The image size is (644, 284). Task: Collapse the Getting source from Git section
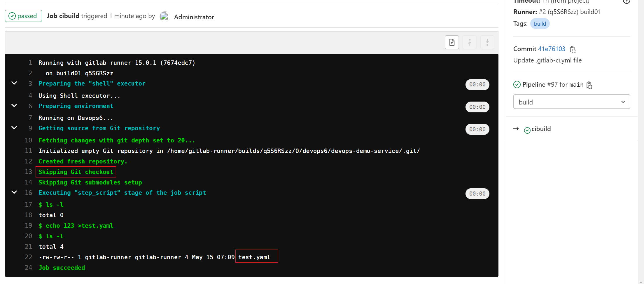pyautogui.click(x=14, y=128)
